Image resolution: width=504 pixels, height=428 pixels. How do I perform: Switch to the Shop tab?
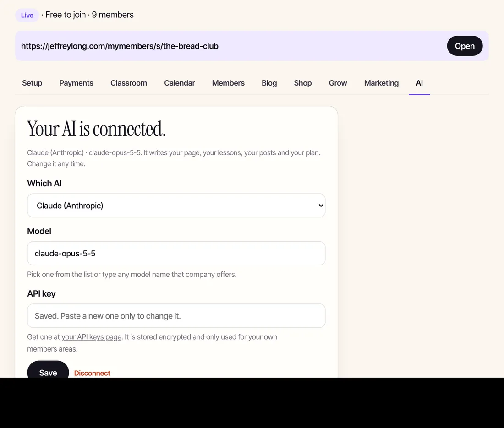(x=303, y=83)
